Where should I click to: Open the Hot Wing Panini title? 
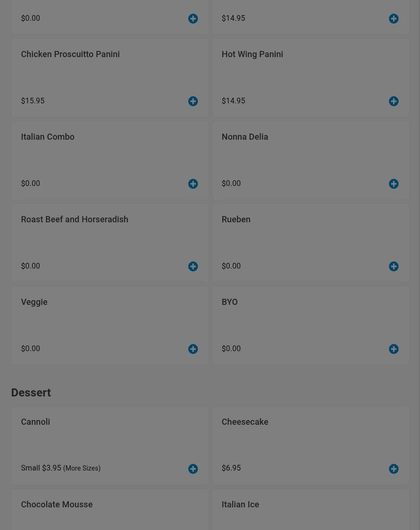click(x=252, y=54)
